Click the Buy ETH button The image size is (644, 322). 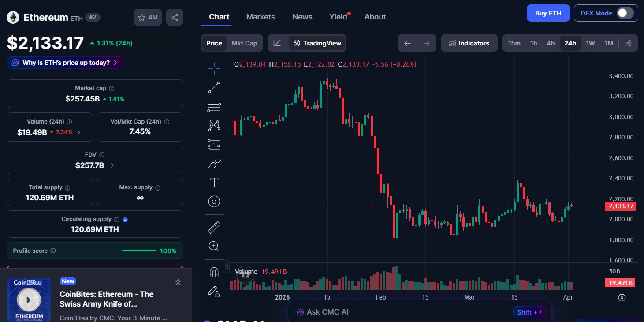click(548, 13)
